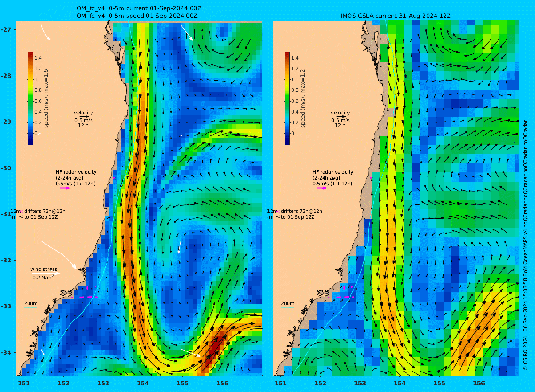Click the 'IMOS GSLA current 31-Aug-2024 12Z' title

pos(395,16)
